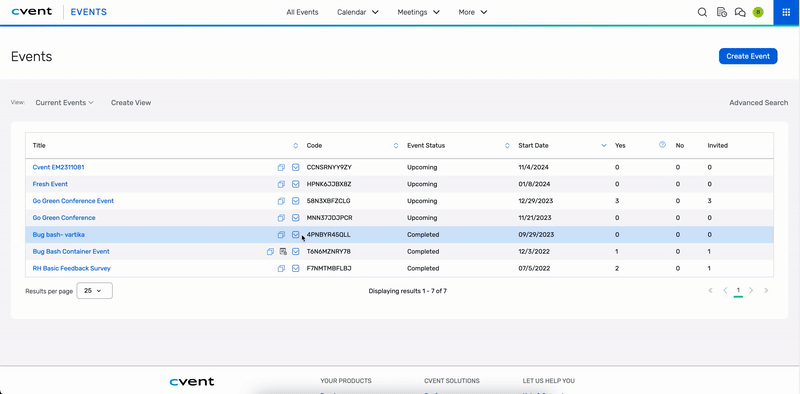Click the Create View link
This screenshot has height=394, width=800.
131,103
